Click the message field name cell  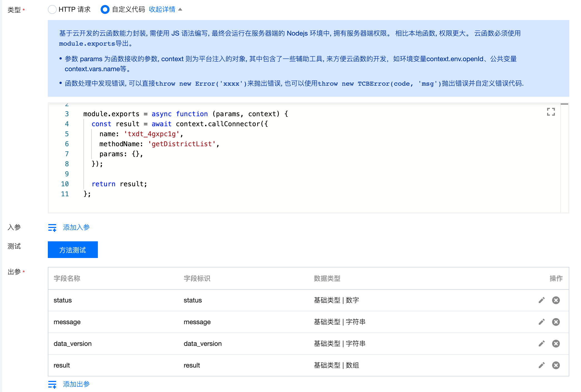67,322
